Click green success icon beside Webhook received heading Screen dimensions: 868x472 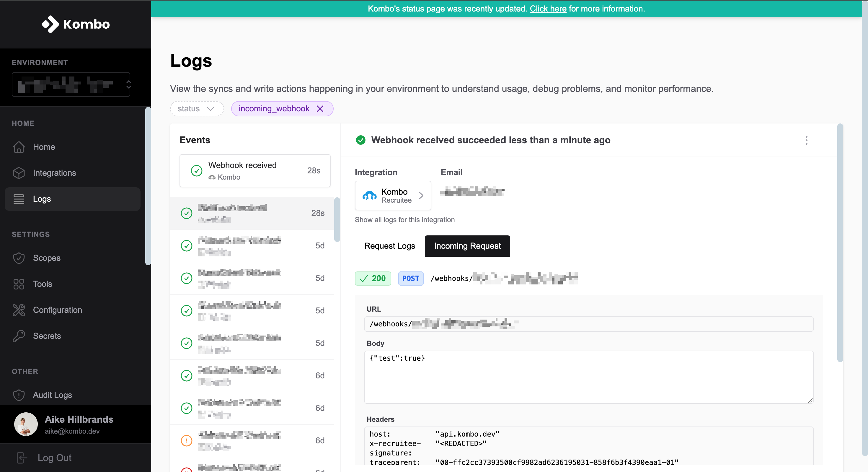point(360,140)
